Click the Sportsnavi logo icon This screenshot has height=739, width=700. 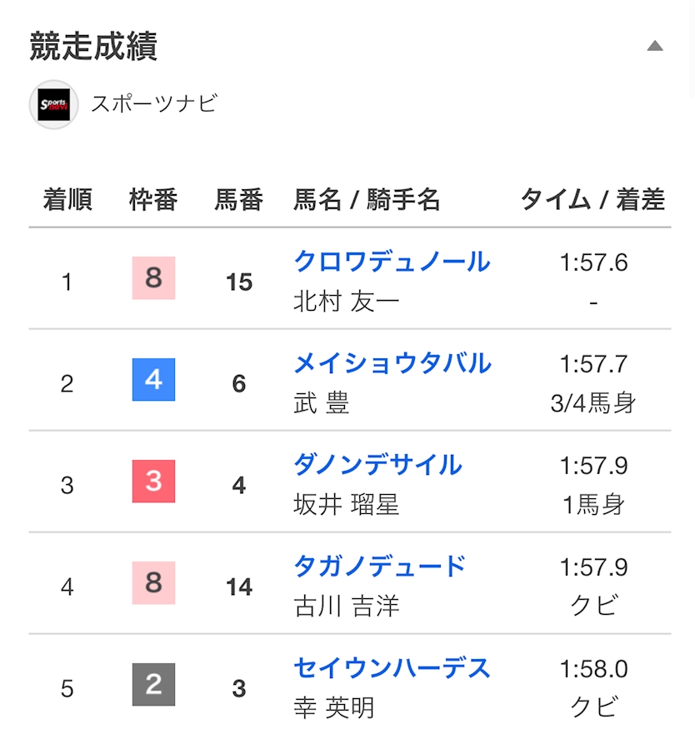(53, 105)
